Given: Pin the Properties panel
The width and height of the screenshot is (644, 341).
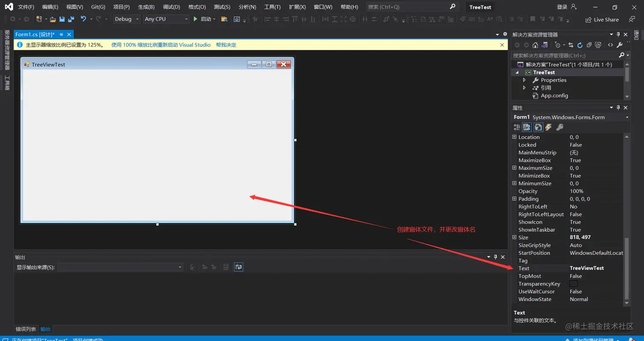Looking at the screenshot, I should (x=618, y=108).
